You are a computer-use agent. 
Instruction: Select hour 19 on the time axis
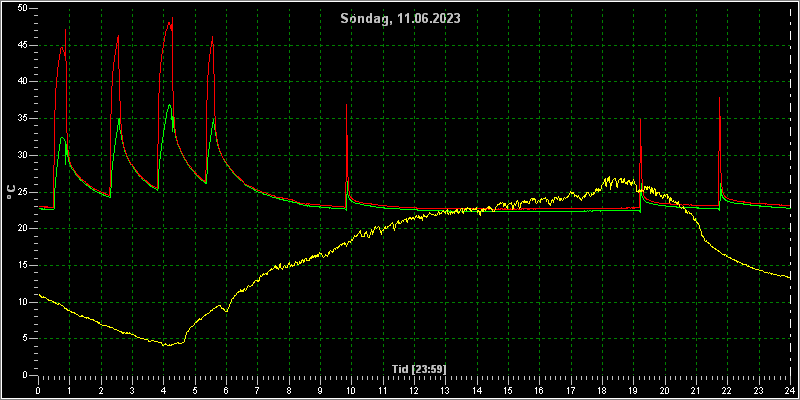pyautogui.click(x=634, y=391)
